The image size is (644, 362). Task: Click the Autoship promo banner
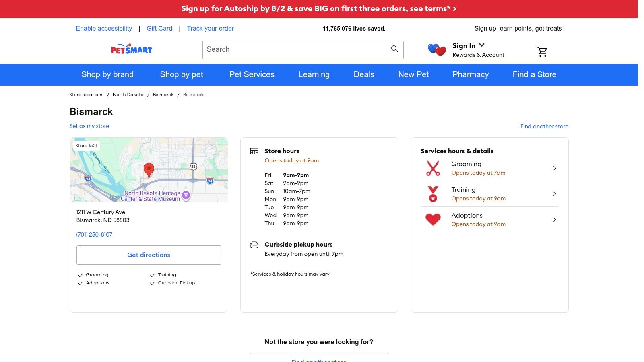tap(319, 8)
